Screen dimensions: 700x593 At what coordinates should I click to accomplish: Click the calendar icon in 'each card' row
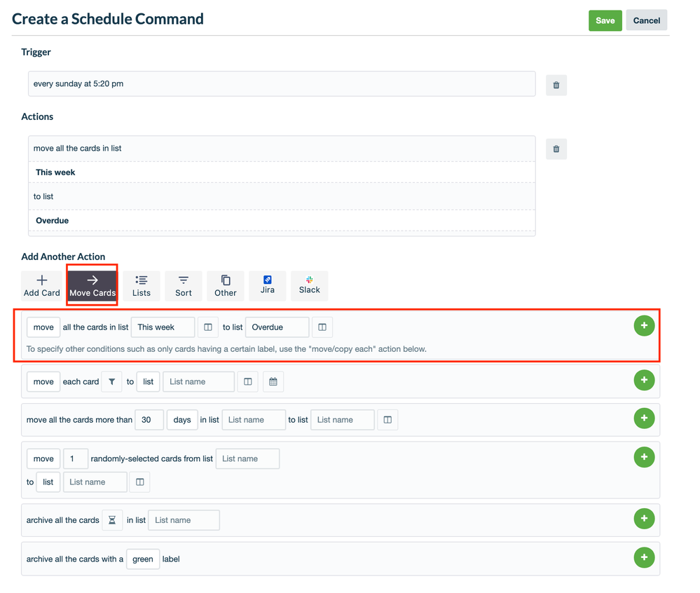(273, 382)
